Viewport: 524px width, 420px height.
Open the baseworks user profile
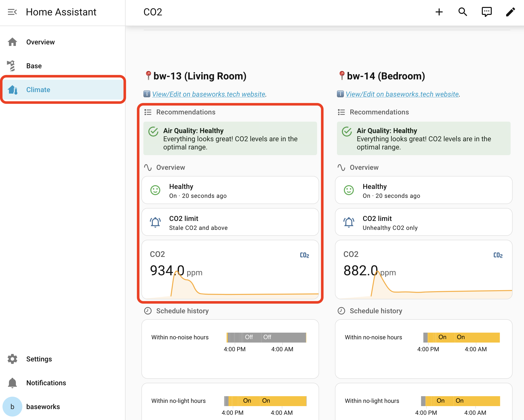pyautogui.click(x=63, y=407)
